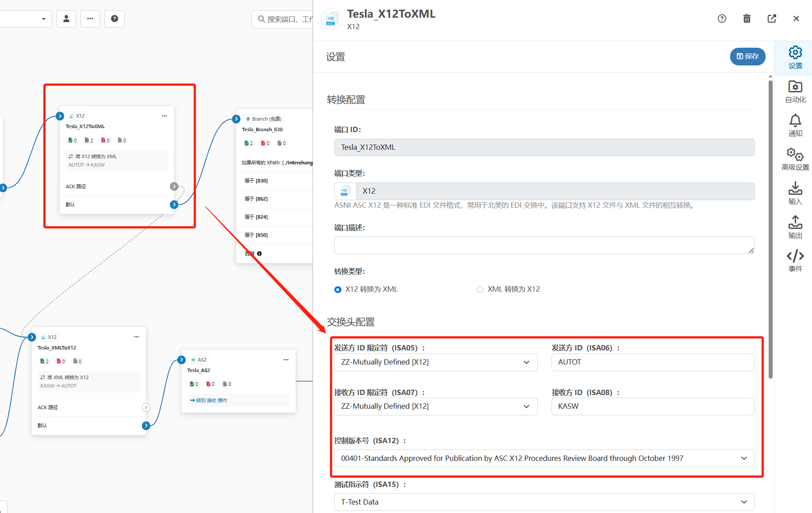Select the XML 转换为 X12 radio option
The width and height of the screenshot is (812, 513).
click(x=480, y=289)
